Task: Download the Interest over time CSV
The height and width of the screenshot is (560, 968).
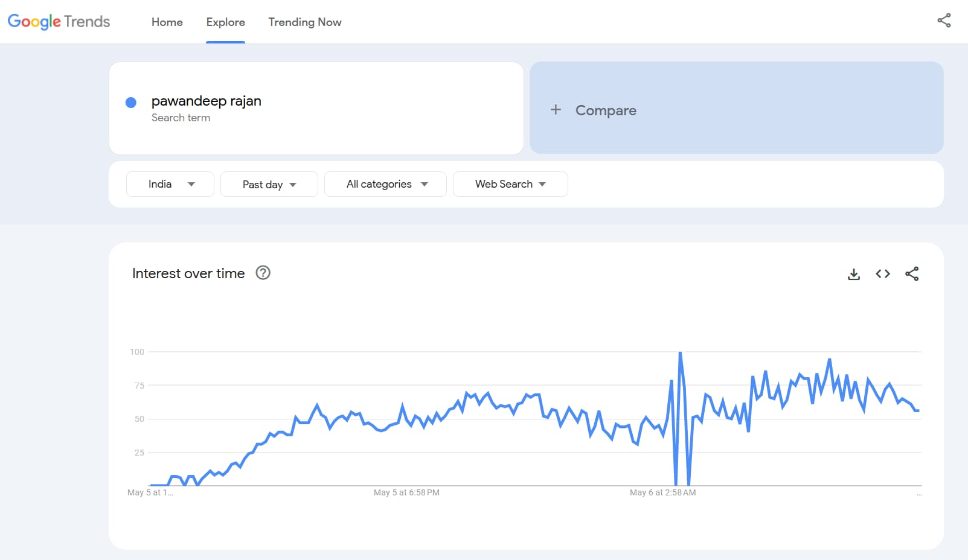Action: pos(854,274)
